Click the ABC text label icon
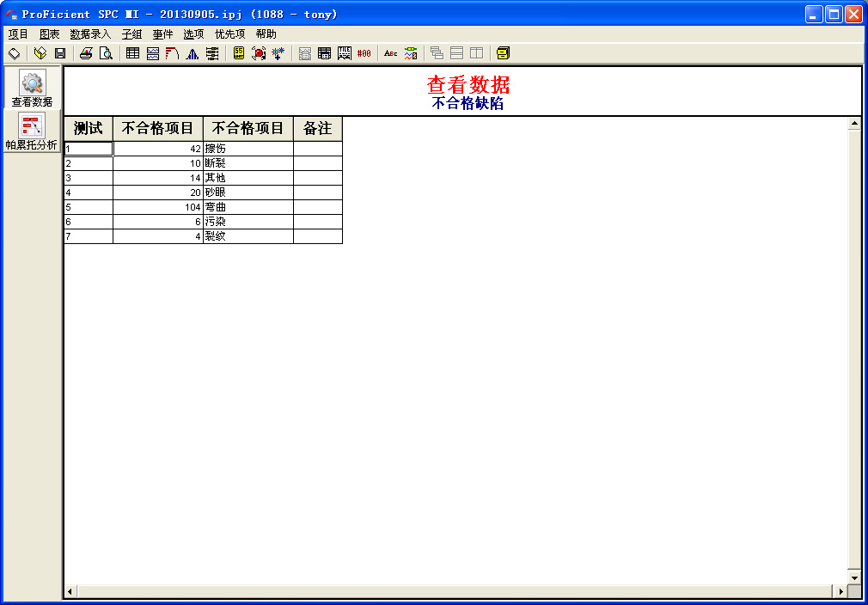The image size is (868, 605). [391, 53]
